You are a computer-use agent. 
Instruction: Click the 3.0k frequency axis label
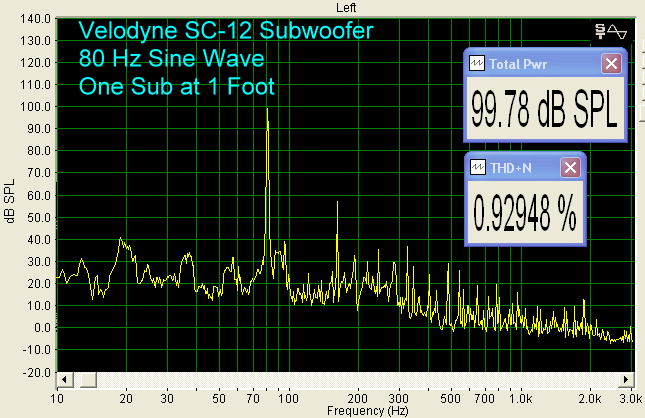(631, 399)
